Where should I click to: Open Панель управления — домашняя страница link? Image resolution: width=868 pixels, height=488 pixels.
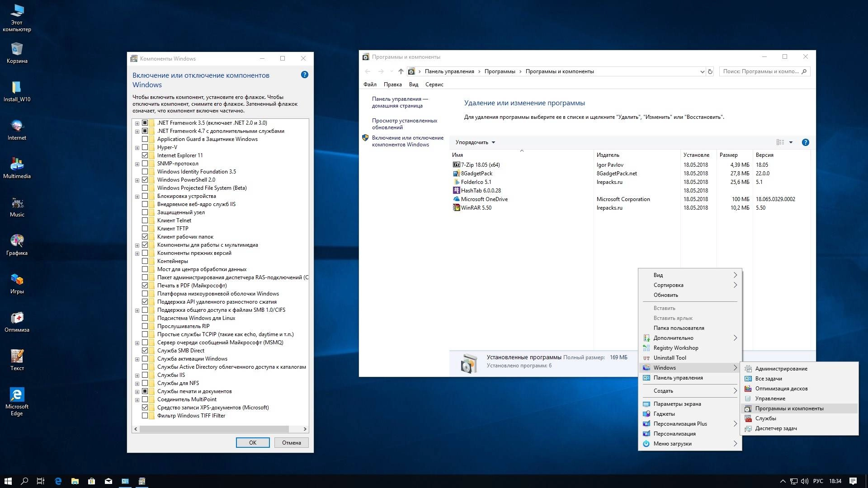(400, 102)
